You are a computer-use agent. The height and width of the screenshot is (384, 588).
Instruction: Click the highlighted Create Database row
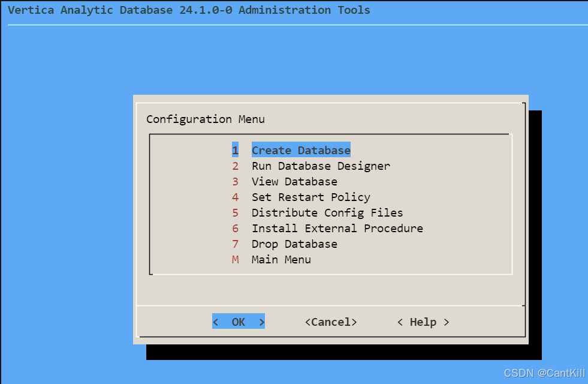[x=300, y=150]
